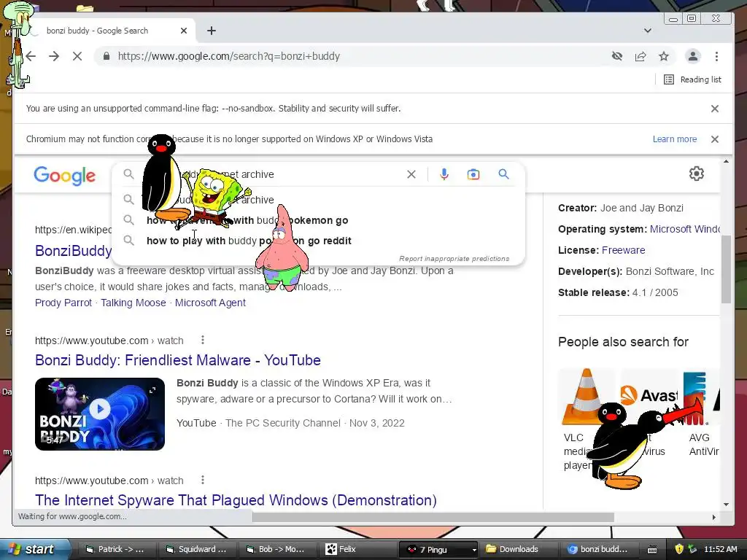Bookmark this page with the star

[664, 56]
